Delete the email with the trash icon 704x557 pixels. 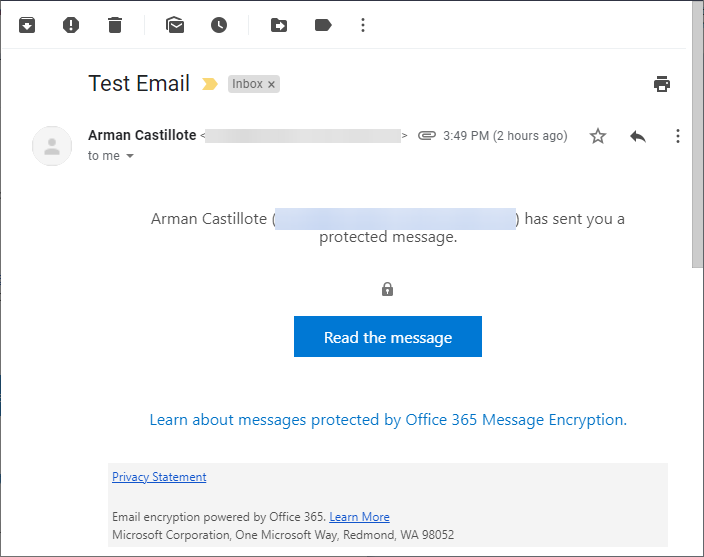pyautogui.click(x=115, y=25)
